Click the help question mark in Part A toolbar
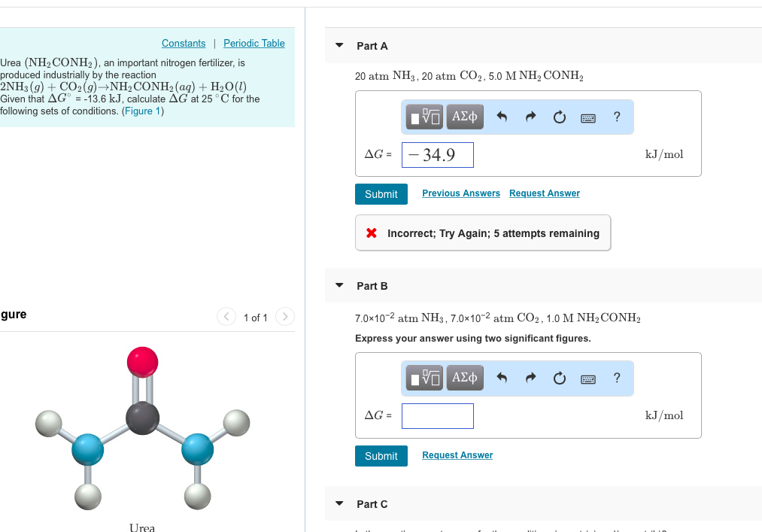 point(616,117)
